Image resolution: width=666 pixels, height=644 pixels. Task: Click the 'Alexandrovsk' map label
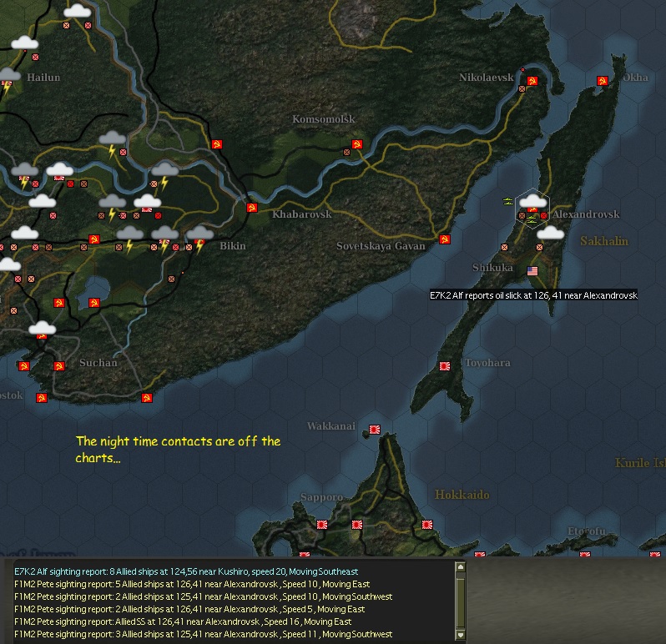tap(586, 214)
